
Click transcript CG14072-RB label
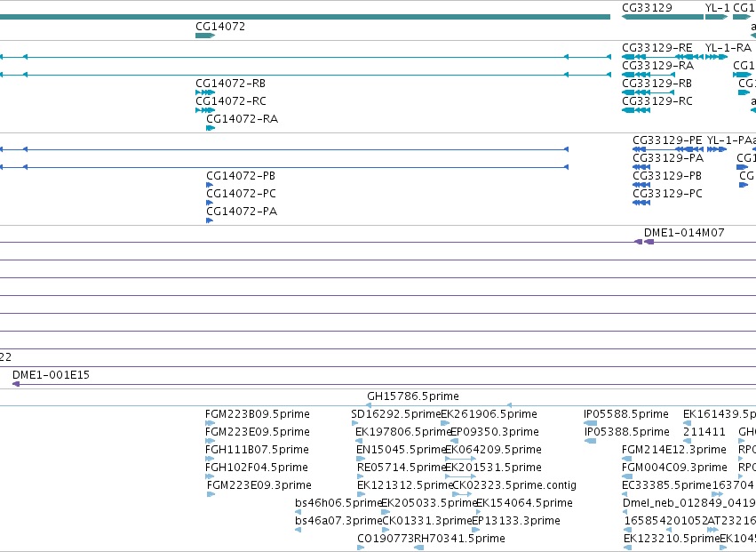click(230, 84)
